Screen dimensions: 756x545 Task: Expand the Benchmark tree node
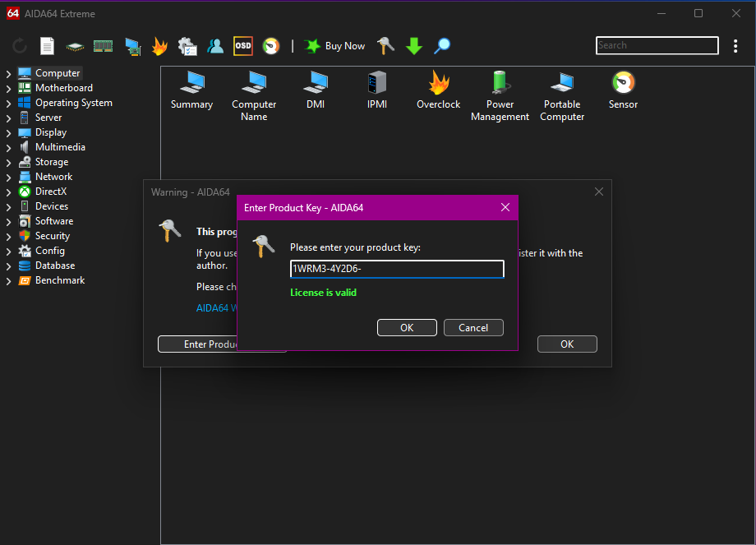[x=8, y=281]
